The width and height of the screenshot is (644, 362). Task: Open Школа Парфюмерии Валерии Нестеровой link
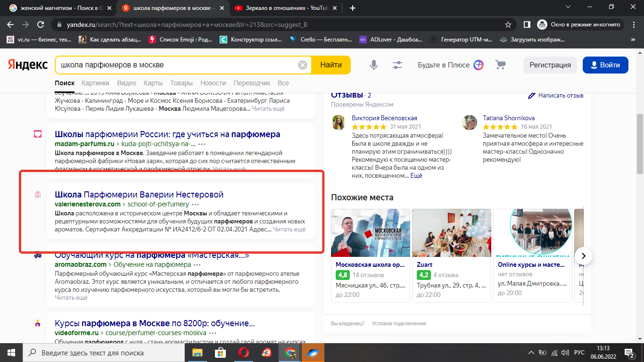pos(139,195)
